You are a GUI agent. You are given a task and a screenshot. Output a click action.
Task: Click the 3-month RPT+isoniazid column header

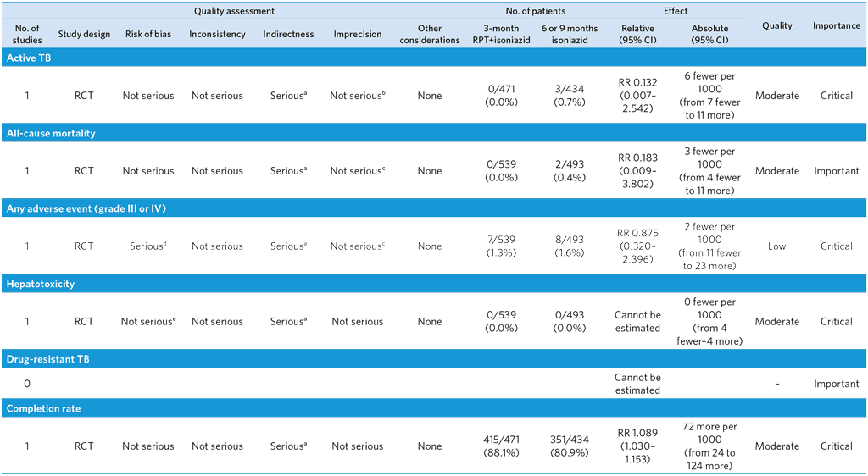[x=501, y=35]
